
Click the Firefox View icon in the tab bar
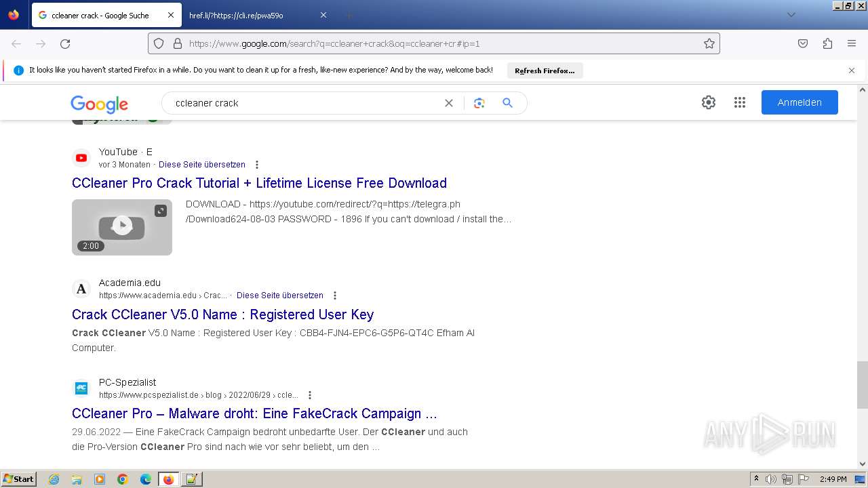pos(14,15)
